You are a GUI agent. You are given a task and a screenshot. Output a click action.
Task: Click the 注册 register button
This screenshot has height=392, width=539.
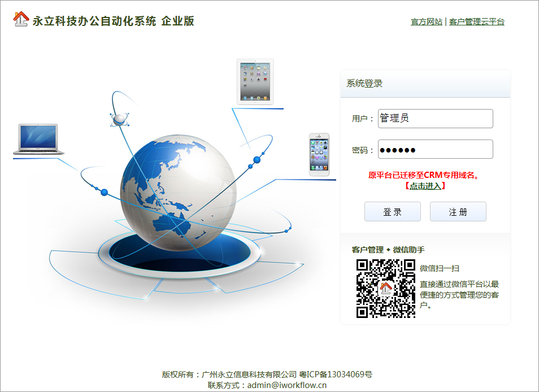pos(458,212)
